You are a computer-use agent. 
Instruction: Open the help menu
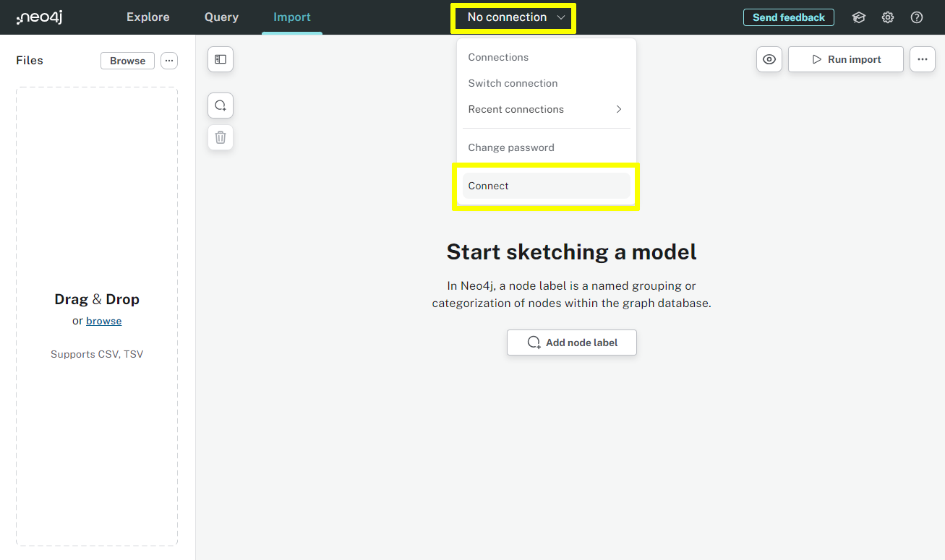click(x=916, y=17)
